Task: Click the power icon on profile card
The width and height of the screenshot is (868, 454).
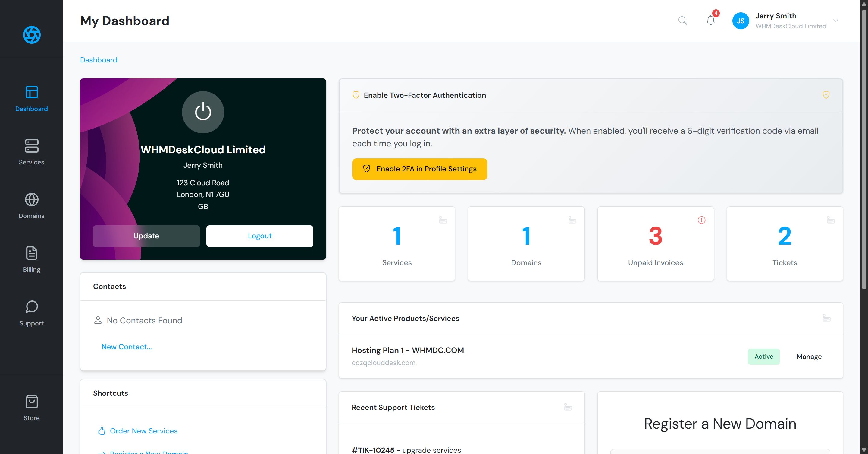Action: click(203, 112)
